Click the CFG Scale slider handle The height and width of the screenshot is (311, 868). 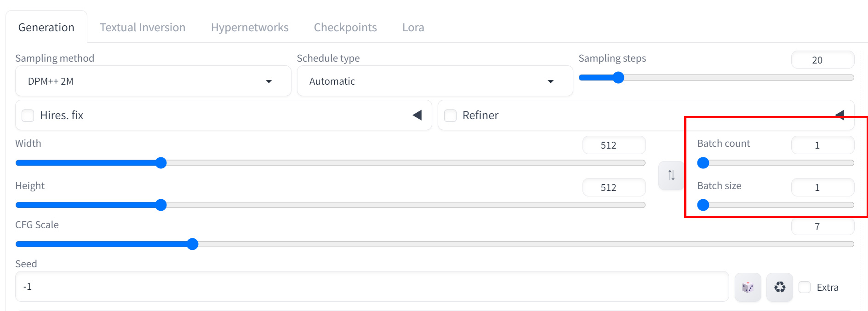(193, 244)
